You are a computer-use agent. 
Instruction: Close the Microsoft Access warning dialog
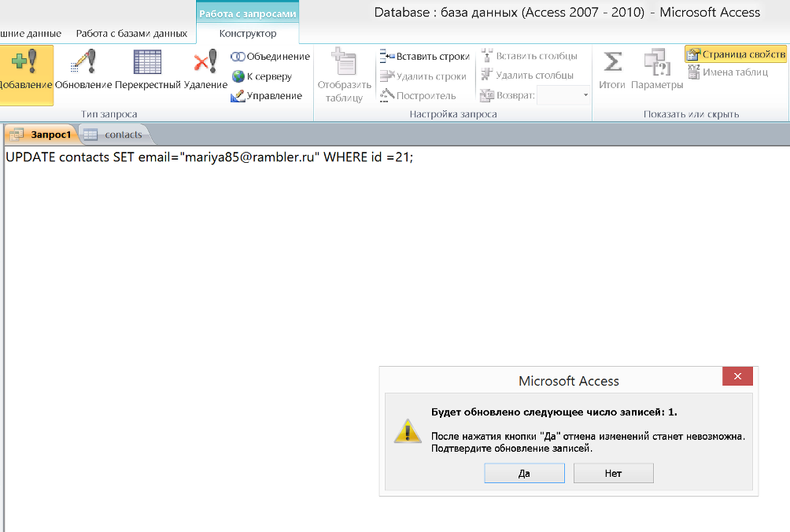[737, 376]
